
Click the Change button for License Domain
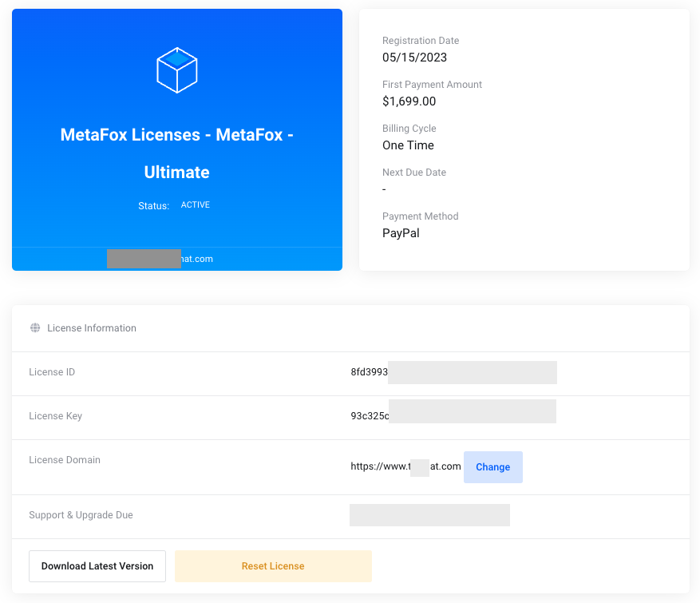click(492, 466)
